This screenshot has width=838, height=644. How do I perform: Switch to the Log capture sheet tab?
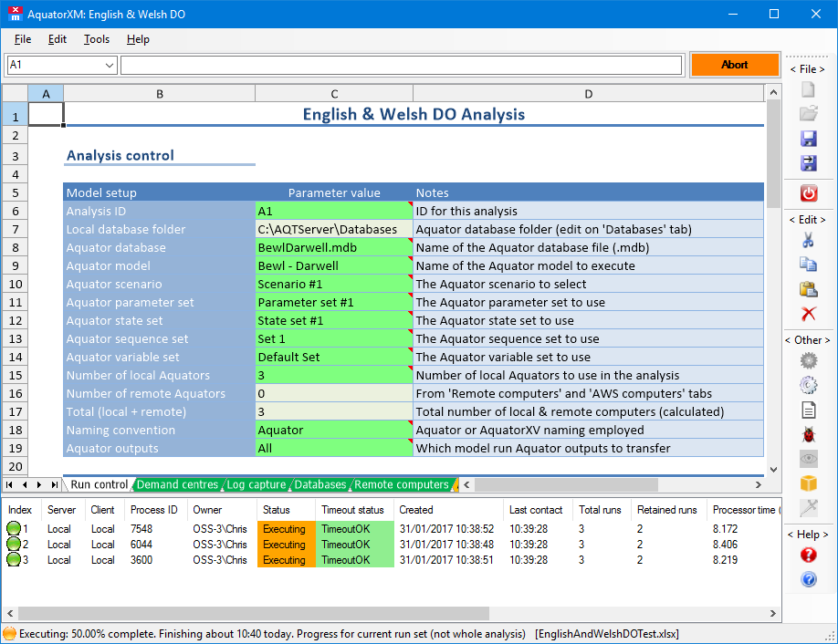tap(256, 484)
